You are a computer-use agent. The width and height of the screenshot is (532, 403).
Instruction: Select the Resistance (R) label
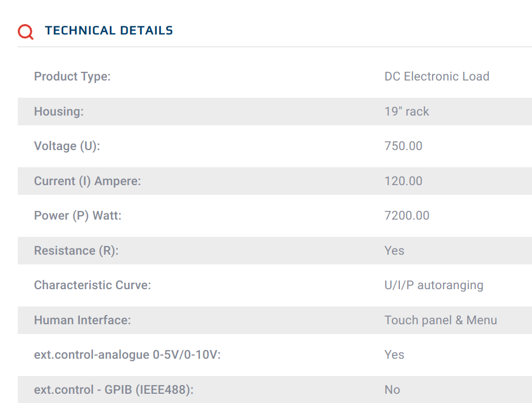[x=76, y=251]
